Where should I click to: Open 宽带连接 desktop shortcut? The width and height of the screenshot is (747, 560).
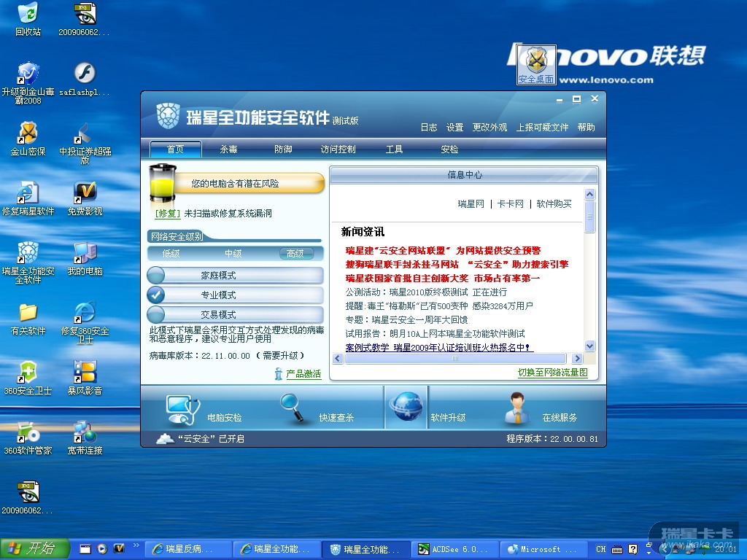tap(85, 438)
